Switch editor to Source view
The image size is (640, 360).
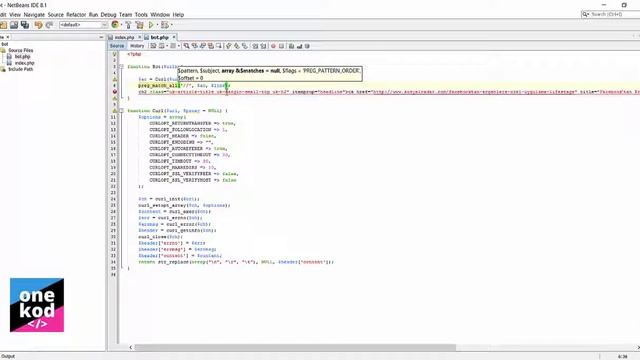click(x=117, y=46)
